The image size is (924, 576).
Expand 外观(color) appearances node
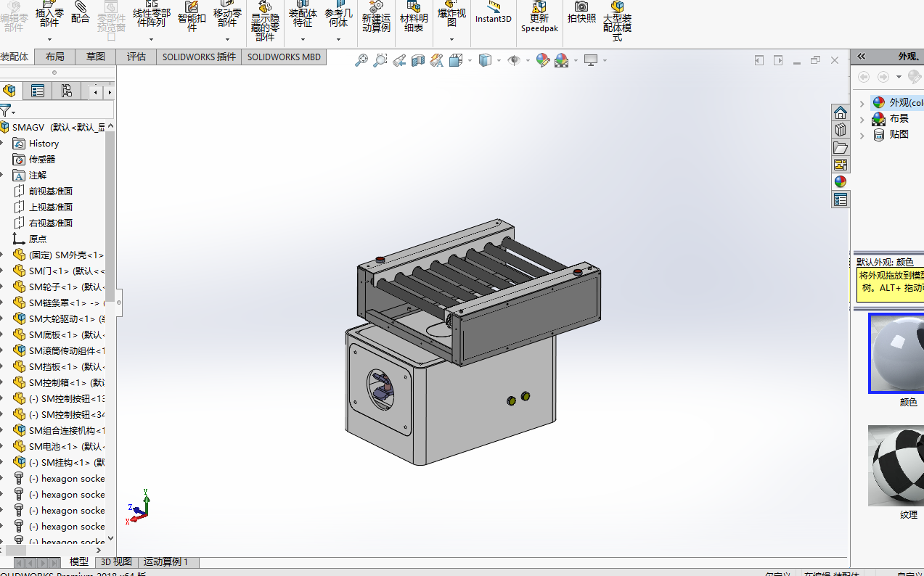click(x=862, y=103)
